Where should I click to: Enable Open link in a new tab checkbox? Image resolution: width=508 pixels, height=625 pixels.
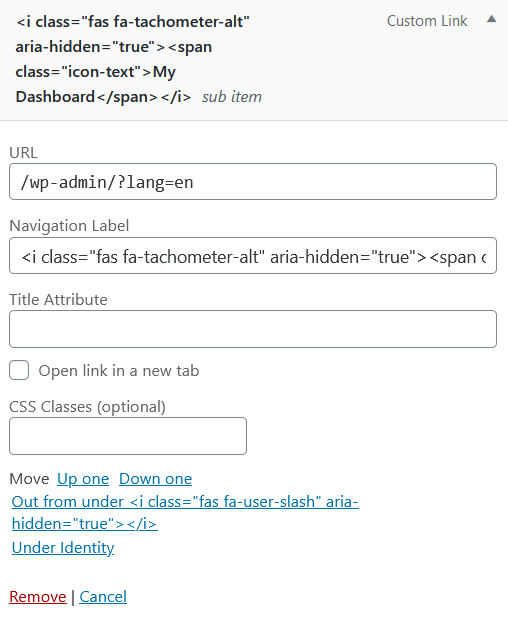pyautogui.click(x=19, y=370)
